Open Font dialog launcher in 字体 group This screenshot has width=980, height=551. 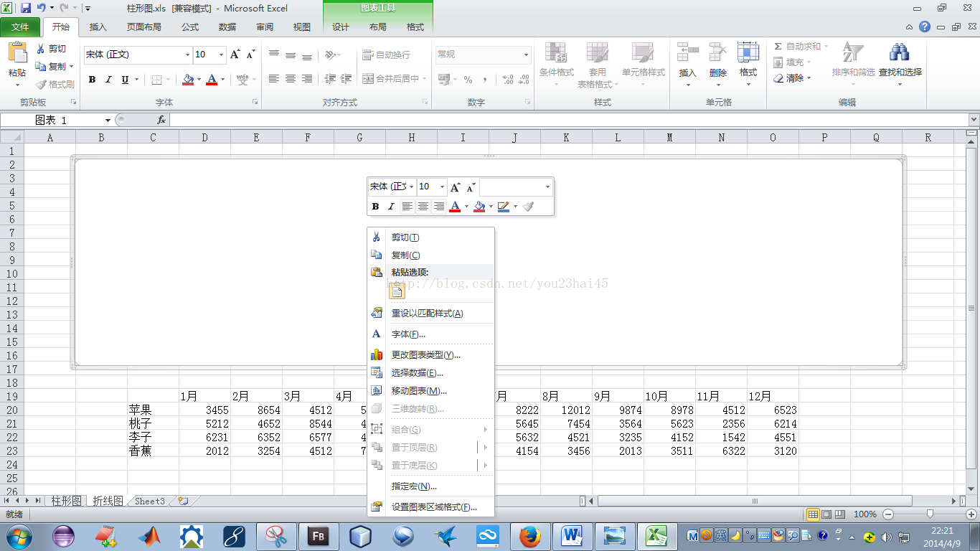point(255,103)
